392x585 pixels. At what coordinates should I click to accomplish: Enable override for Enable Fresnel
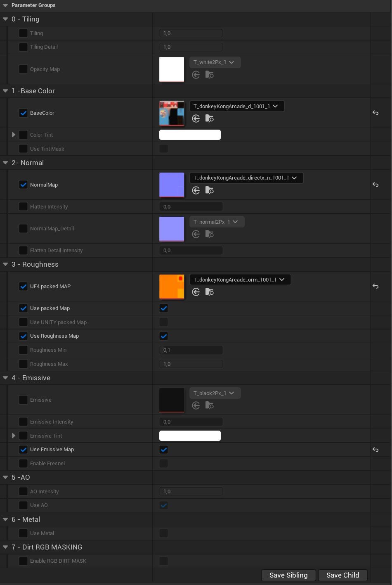[24, 463]
